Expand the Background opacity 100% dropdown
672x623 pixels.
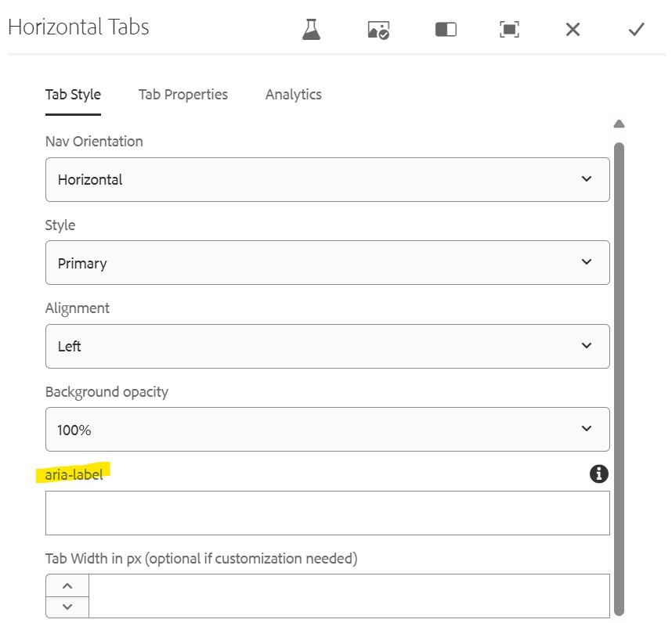(x=327, y=430)
